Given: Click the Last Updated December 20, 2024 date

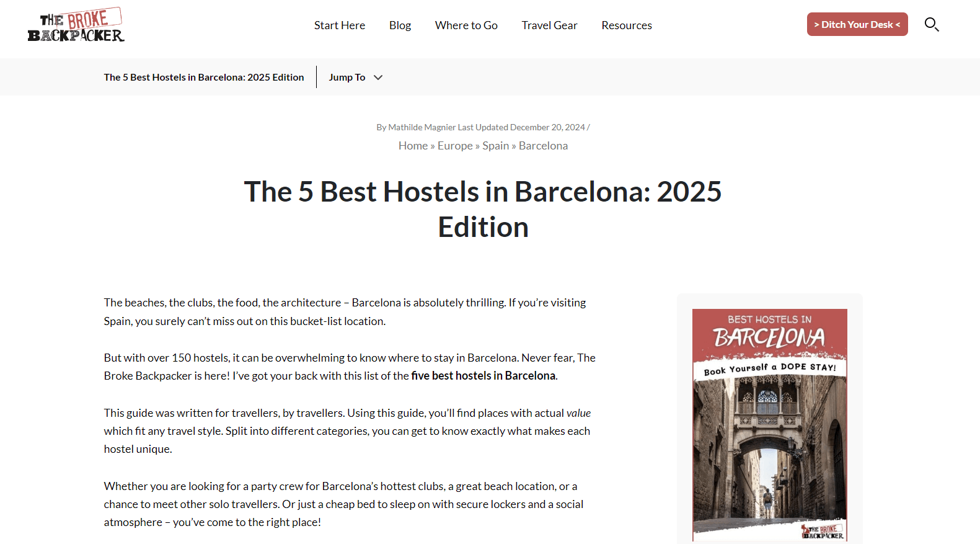Looking at the screenshot, I should (x=522, y=127).
